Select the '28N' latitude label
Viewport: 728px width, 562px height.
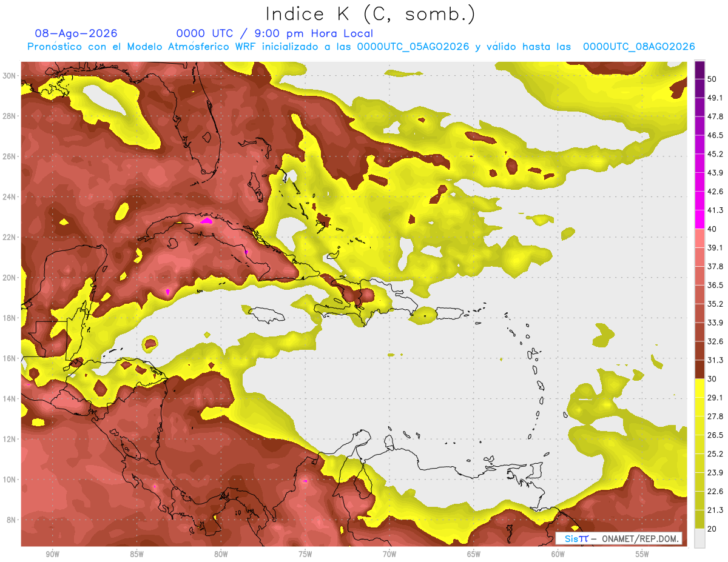10,116
